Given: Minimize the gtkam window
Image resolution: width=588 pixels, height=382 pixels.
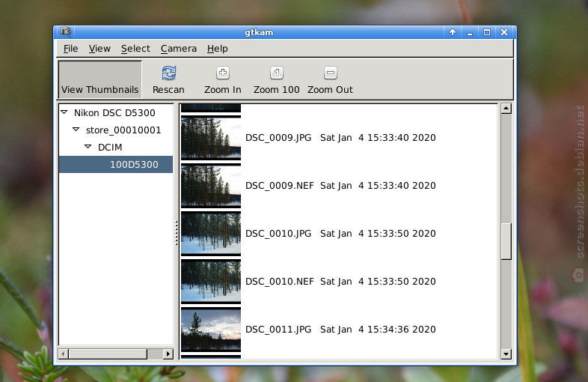Looking at the screenshot, I should (x=470, y=32).
